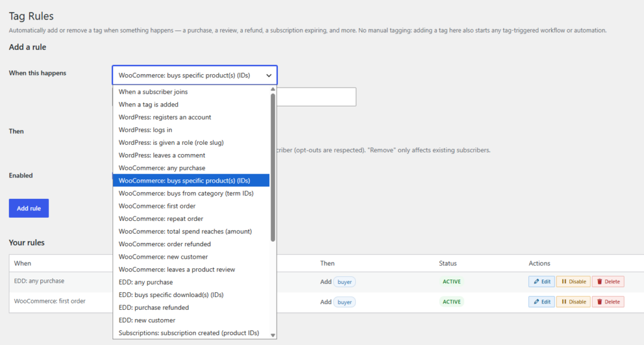644x345 pixels.
Task: Click 'WooCommerce: first order' cell in rules table
Action: (x=50, y=301)
